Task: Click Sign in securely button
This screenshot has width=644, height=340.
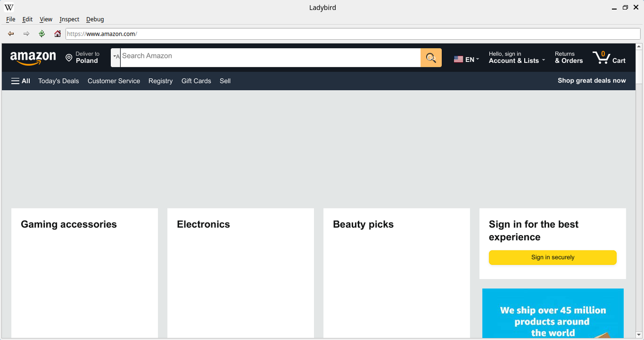Action: pos(552,257)
